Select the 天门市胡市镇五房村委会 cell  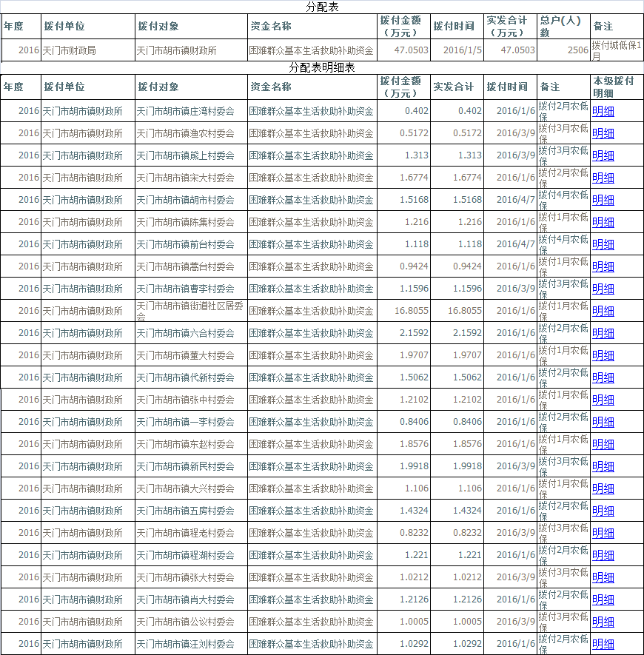pos(192,511)
